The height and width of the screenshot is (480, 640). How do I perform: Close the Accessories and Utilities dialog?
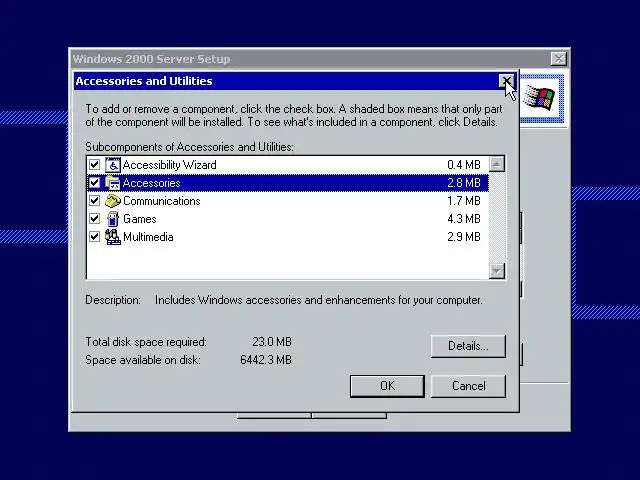pos(507,81)
